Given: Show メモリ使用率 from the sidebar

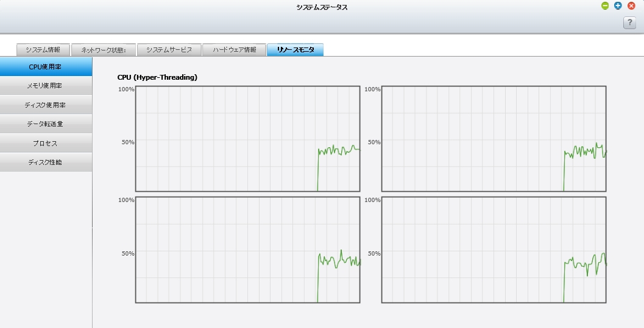Looking at the screenshot, I should pos(46,86).
